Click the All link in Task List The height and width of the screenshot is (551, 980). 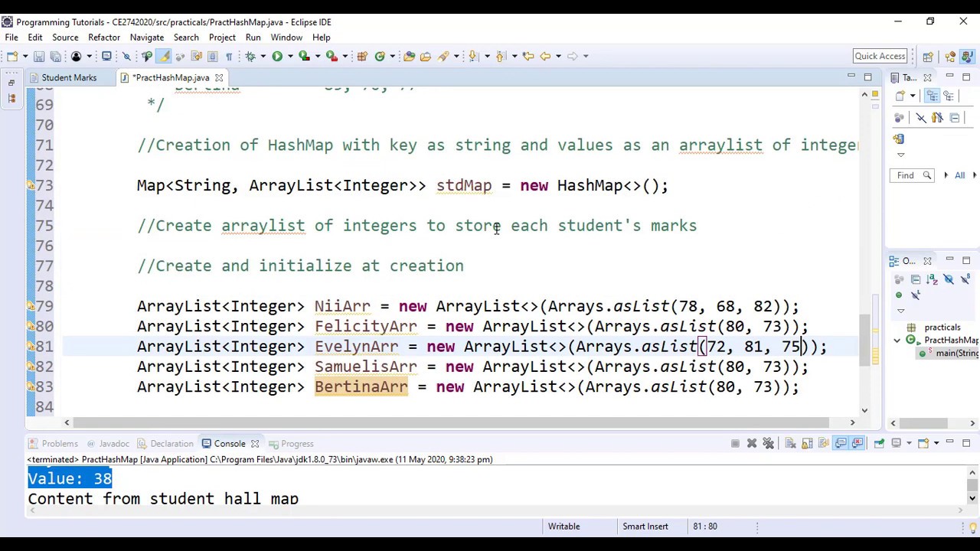959,175
